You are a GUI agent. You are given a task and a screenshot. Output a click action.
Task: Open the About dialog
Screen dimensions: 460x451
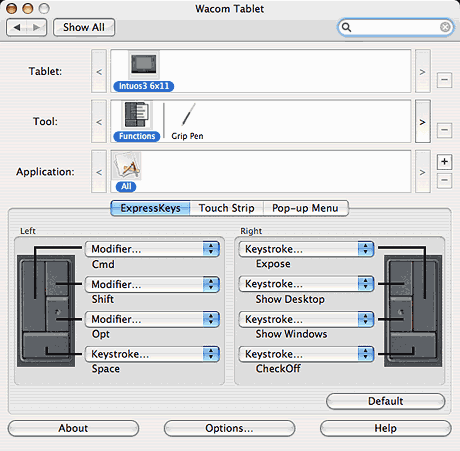coord(73,428)
